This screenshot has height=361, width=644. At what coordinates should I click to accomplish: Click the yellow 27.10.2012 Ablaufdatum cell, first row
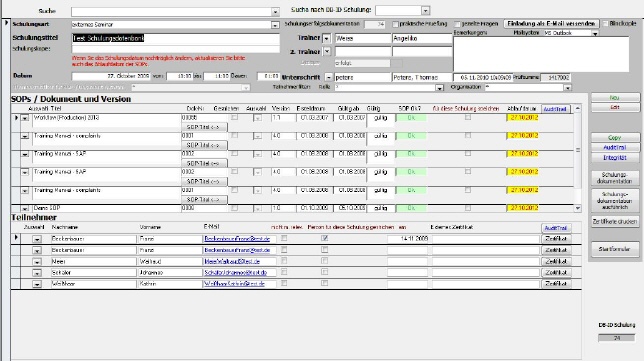click(522, 118)
